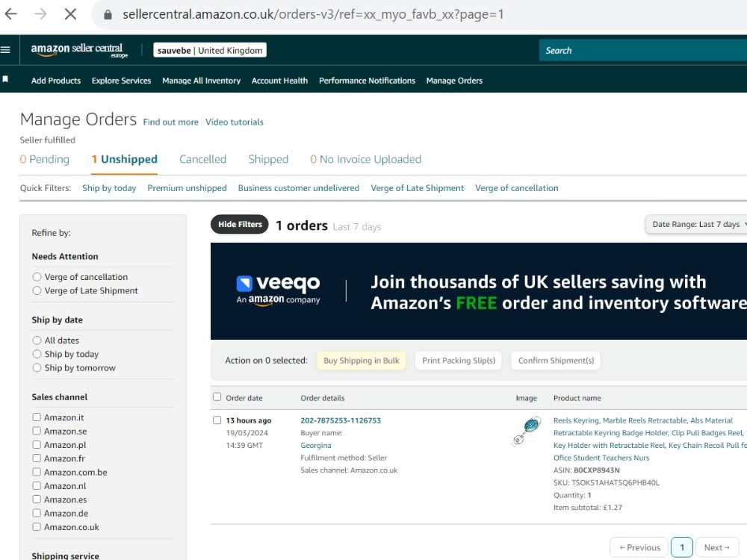Tick checkbox for order 202-7875253-1126753
This screenshot has height=560, width=747.
[217, 420]
